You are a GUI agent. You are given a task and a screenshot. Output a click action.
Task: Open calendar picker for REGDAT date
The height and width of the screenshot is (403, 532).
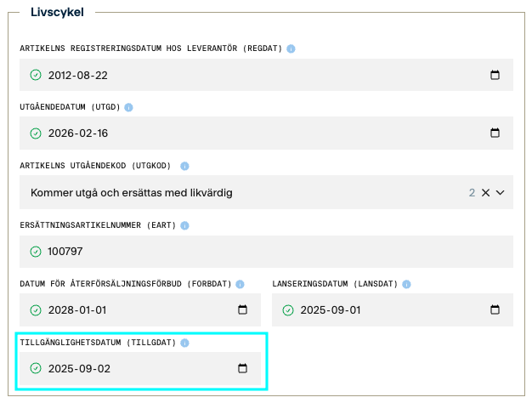[x=495, y=75]
